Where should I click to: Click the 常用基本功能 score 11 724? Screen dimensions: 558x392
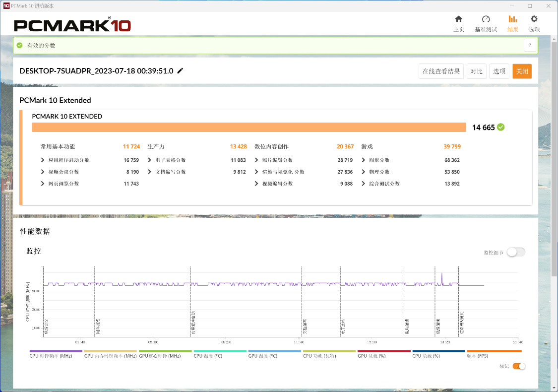coord(131,146)
